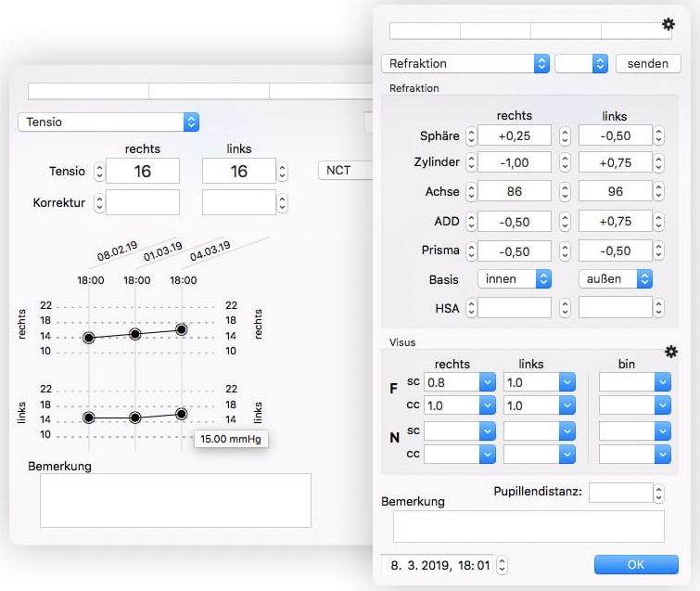Image resolution: width=700 pixels, height=591 pixels.
Task: Adjust stepper left of Sphäre rechts field
Action: [x=471, y=136]
